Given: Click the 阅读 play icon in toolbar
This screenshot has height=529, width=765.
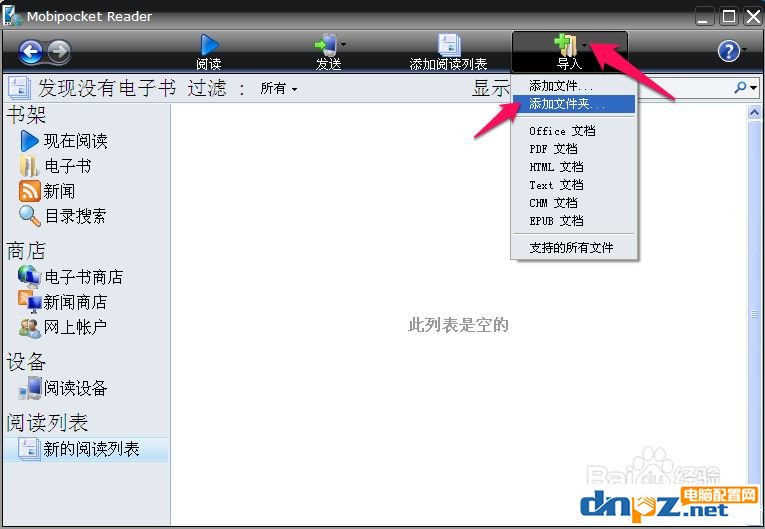Looking at the screenshot, I should (x=209, y=44).
